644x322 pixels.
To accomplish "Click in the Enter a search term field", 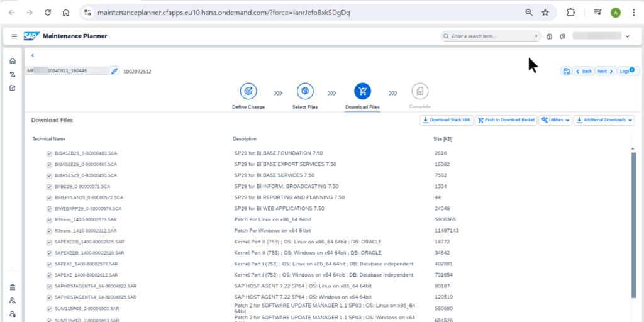I will (x=491, y=36).
